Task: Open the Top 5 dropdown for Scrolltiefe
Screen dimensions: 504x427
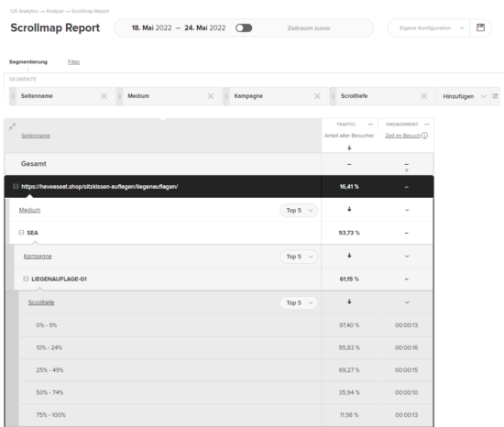Action: pyautogui.click(x=299, y=302)
